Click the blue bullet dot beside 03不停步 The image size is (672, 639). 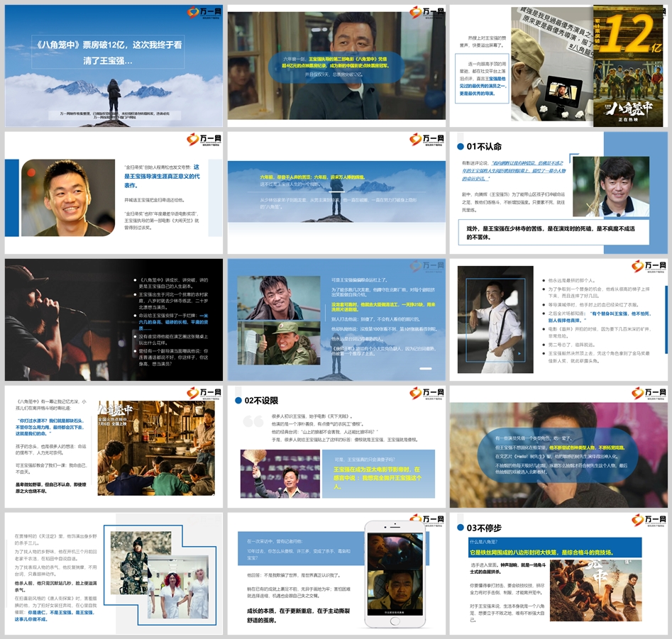pyautogui.click(x=461, y=528)
